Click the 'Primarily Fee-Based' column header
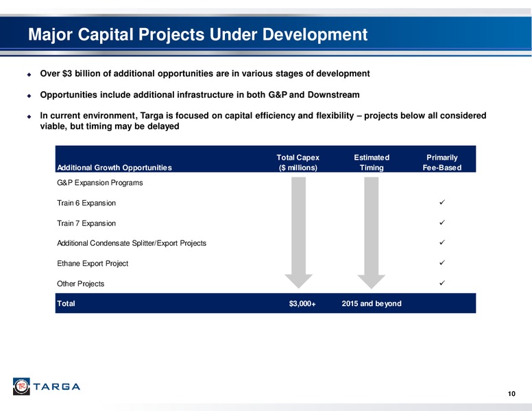 point(442,162)
